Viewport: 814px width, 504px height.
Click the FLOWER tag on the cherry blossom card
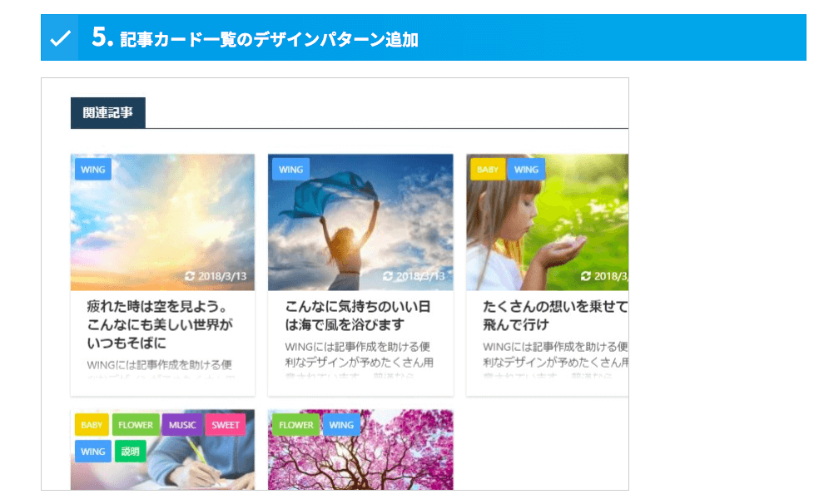(x=296, y=425)
